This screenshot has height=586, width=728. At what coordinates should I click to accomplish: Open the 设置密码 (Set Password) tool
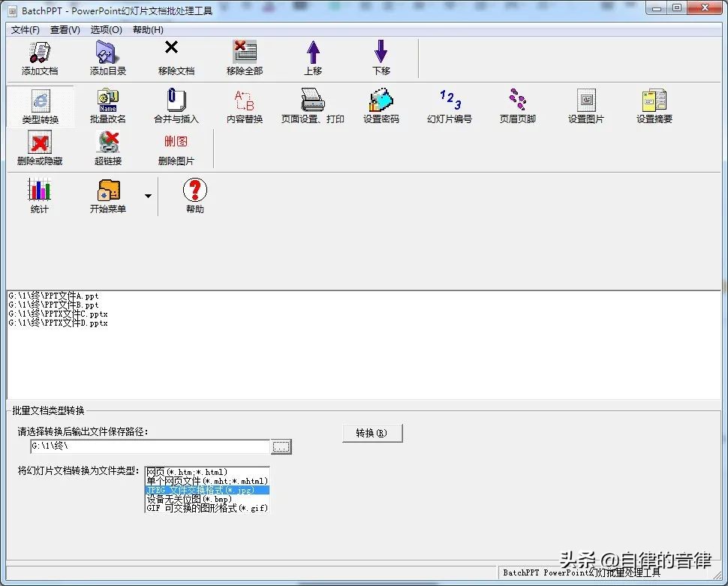pos(381,107)
